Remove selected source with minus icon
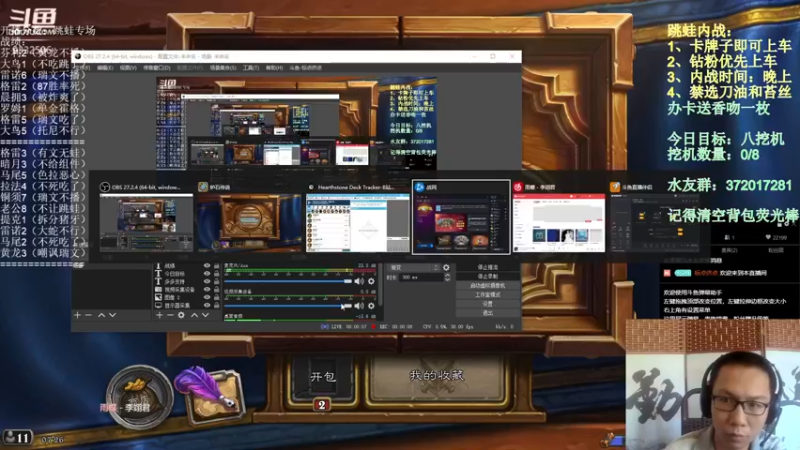The width and height of the screenshot is (800, 450). coord(170,315)
